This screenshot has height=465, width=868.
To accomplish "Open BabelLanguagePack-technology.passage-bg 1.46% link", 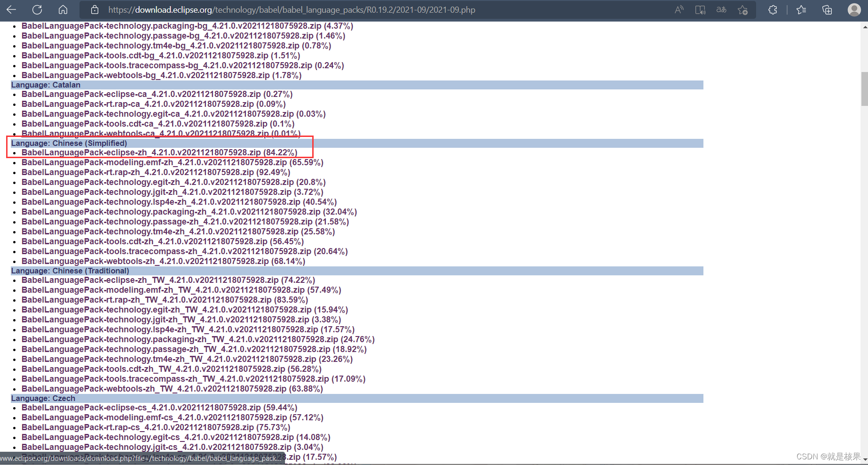I will point(183,36).
